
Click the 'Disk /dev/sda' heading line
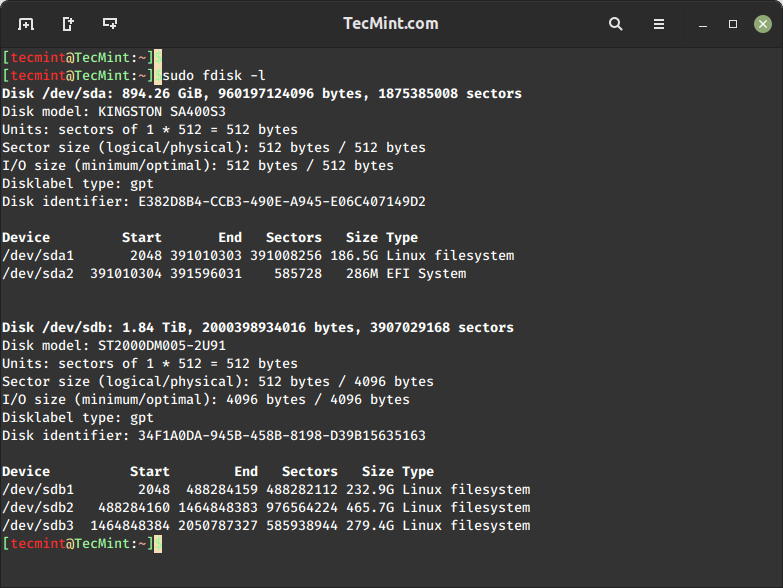click(262, 93)
